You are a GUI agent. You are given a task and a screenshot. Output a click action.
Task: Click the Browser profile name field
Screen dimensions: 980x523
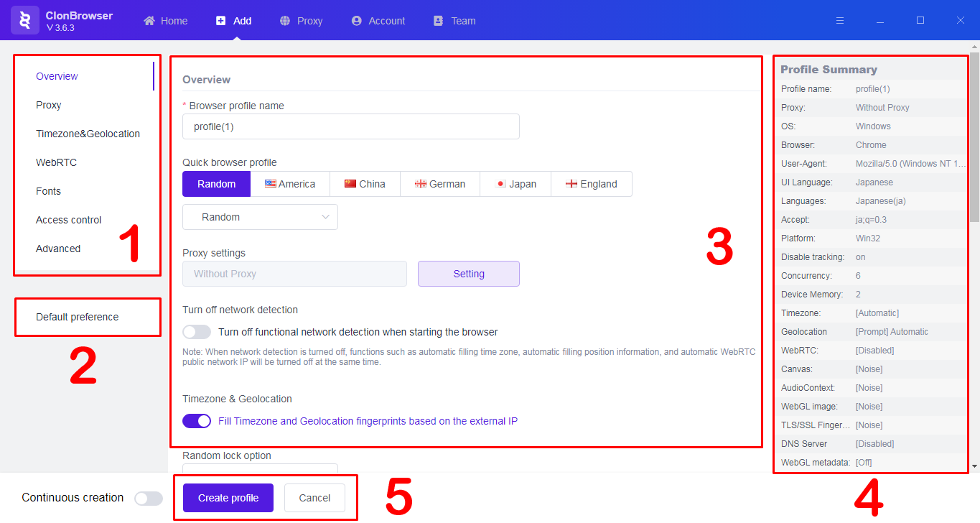coord(351,126)
